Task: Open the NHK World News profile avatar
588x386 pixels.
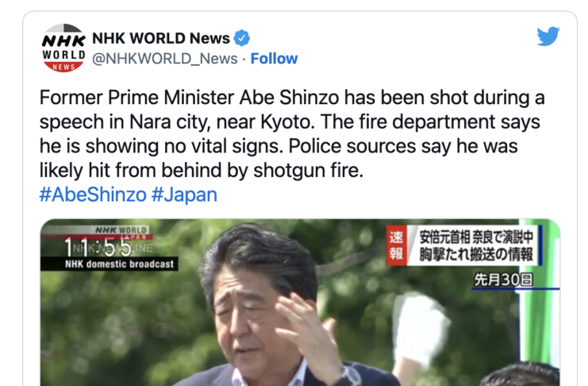Action: (63, 48)
